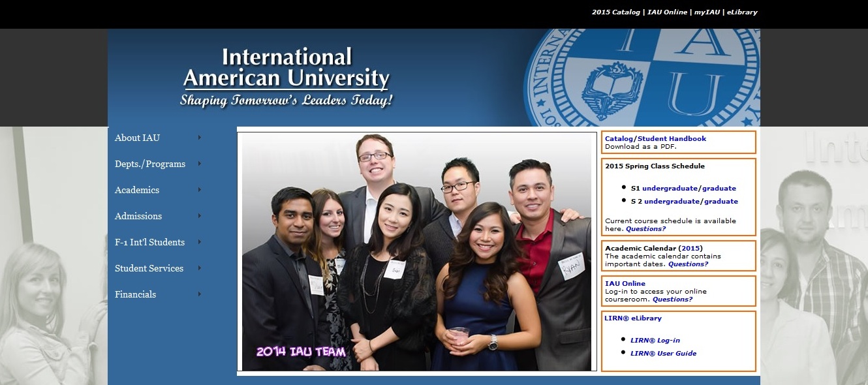Viewport: 868px width, 385px height.
Task: Open the 2015 Academic Calendar link
Action: point(690,249)
